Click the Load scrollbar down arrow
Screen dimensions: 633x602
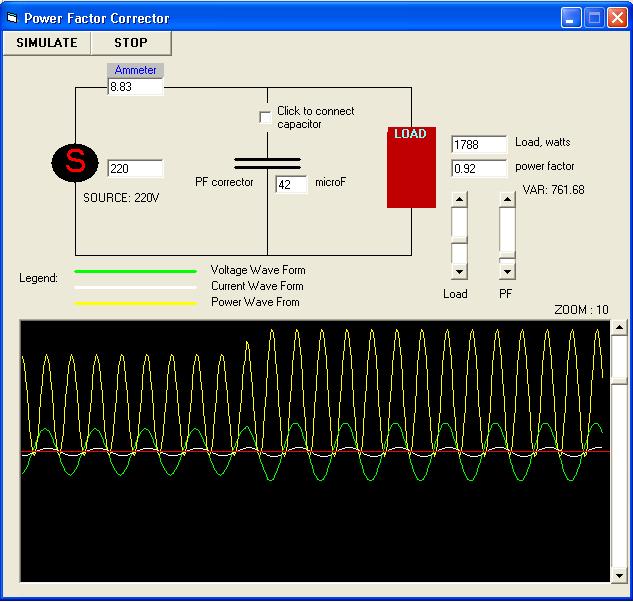[x=459, y=271]
